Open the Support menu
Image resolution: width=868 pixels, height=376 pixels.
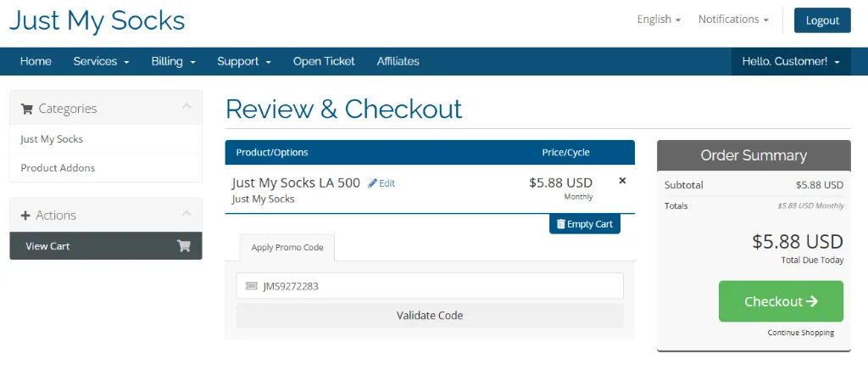[244, 62]
